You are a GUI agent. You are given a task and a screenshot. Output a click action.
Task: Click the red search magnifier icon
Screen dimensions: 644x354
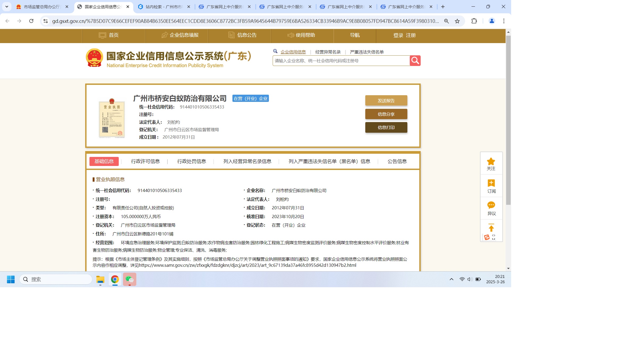click(x=415, y=60)
